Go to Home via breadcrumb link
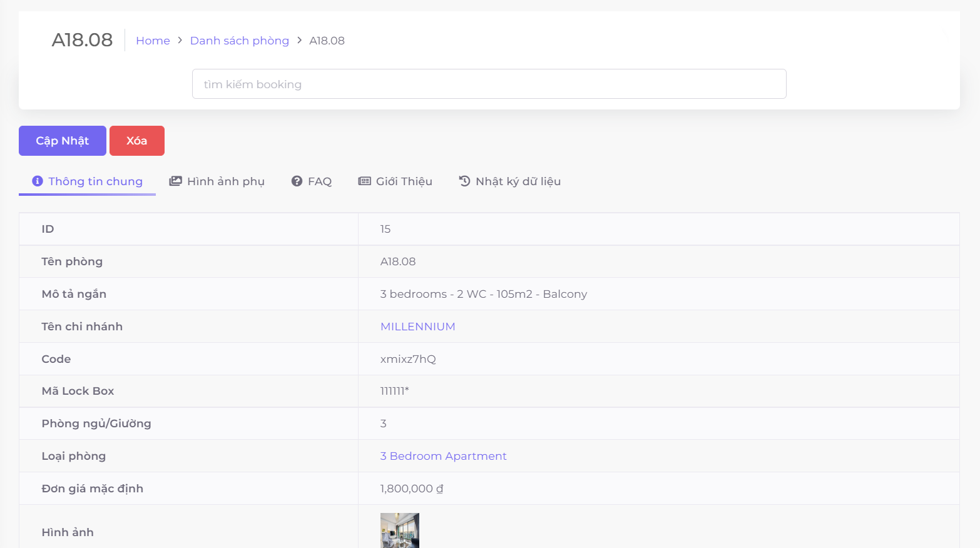Viewport: 980px width, 548px height. 153,41
